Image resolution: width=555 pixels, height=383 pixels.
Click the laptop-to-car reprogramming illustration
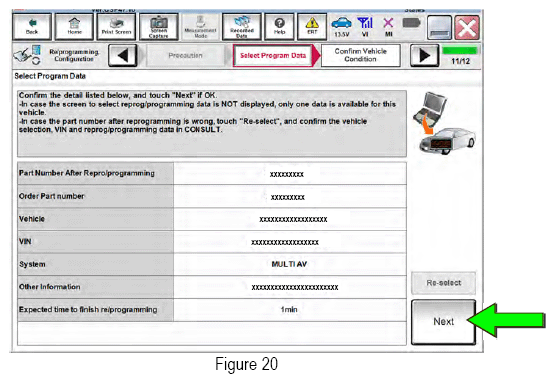pyautogui.click(x=445, y=122)
